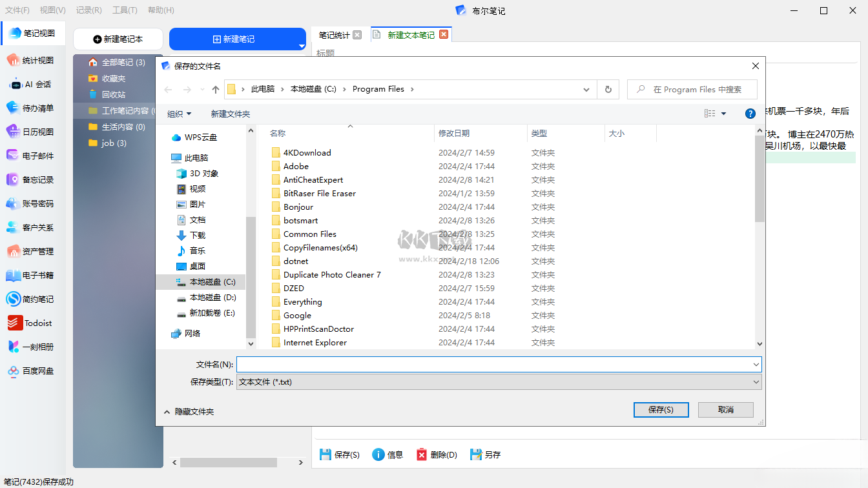Open 笔记视图 in the sidebar
This screenshot has height=488, width=868.
(x=33, y=34)
